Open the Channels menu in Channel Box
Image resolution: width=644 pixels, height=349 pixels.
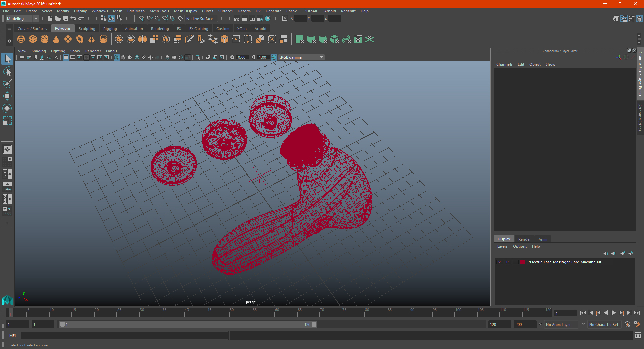(x=504, y=64)
